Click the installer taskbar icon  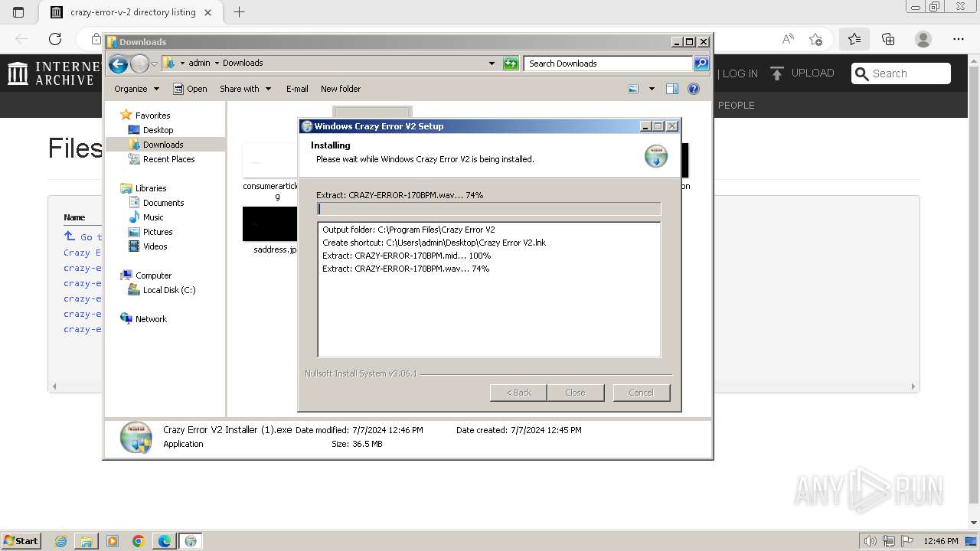coord(191,541)
